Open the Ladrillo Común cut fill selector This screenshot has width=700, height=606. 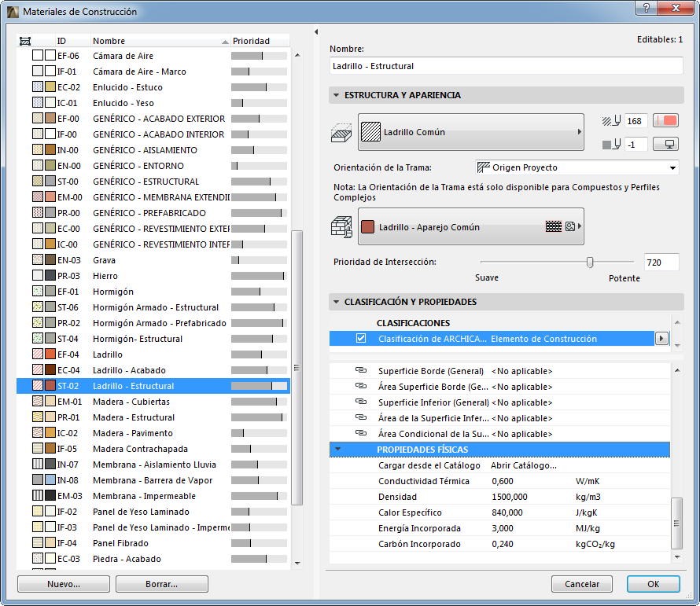[471, 132]
